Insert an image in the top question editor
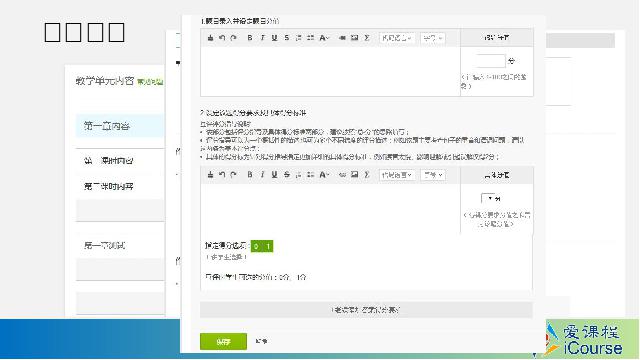Screen dimensions: 640x360 (x=355, y=38)
